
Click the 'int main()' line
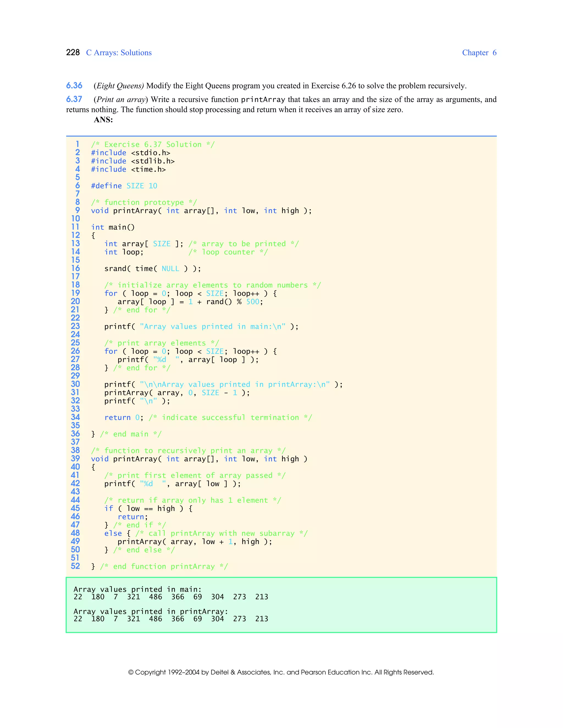point(113,227)
